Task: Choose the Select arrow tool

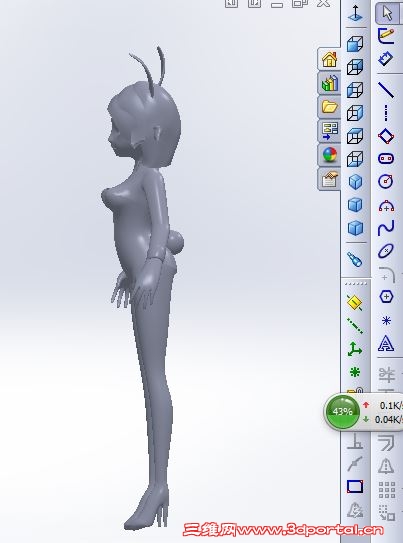Action: click(x=387, y=13)
